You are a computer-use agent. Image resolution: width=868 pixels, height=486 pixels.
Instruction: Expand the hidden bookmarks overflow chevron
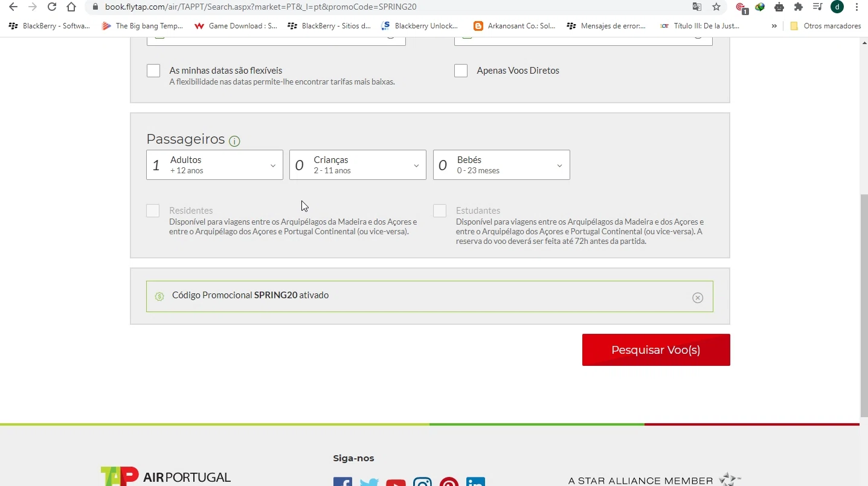(x=774, y=26)
